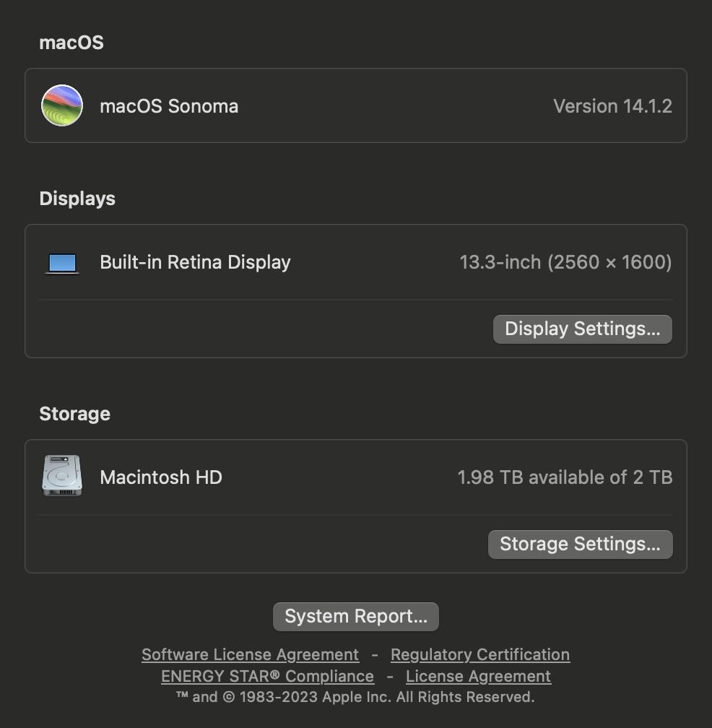Click the Built-in Retina Display label

click(196, 262)
